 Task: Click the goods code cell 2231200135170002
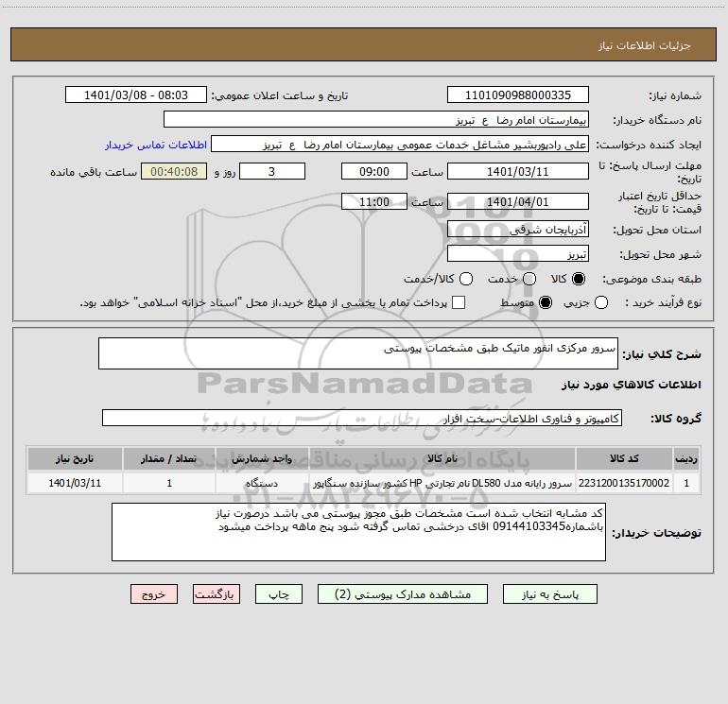coord(624,483)
